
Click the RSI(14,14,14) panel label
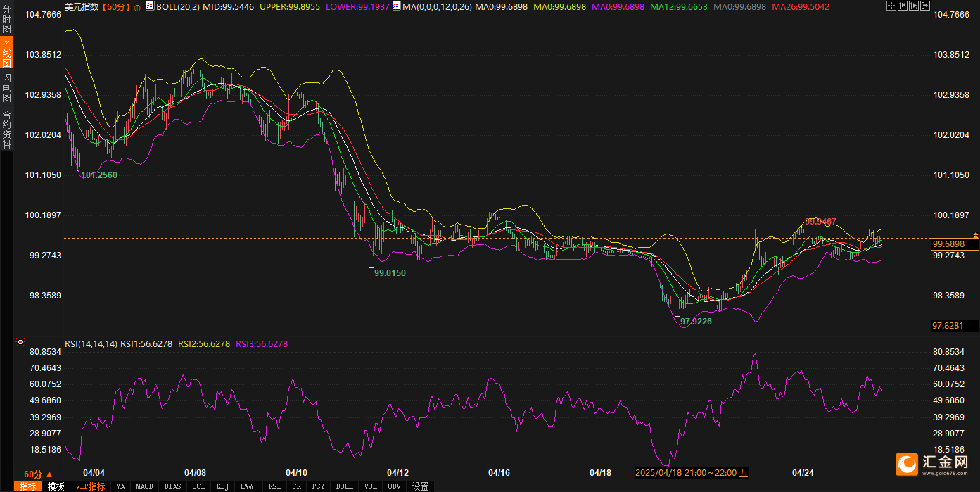pos(91,344)
